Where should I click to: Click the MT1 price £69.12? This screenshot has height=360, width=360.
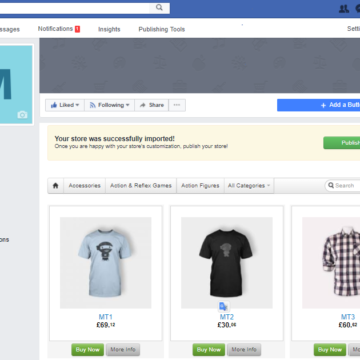point(106,325)
